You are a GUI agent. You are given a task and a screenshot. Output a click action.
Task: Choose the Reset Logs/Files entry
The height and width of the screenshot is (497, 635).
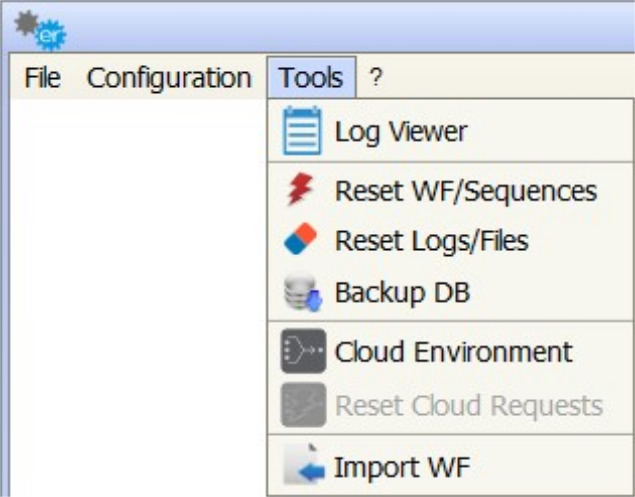click(431, 240)
